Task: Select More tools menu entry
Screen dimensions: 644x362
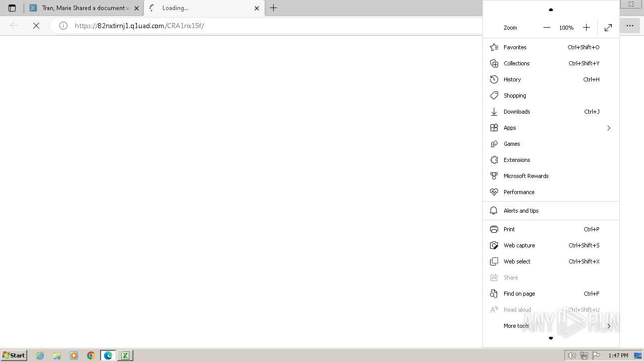Action: point(551,326)
